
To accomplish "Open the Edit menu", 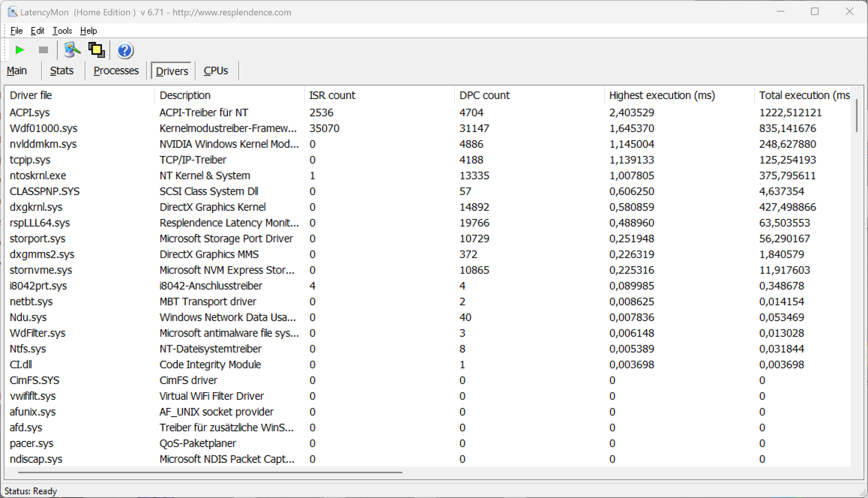I will click(37, 31).
